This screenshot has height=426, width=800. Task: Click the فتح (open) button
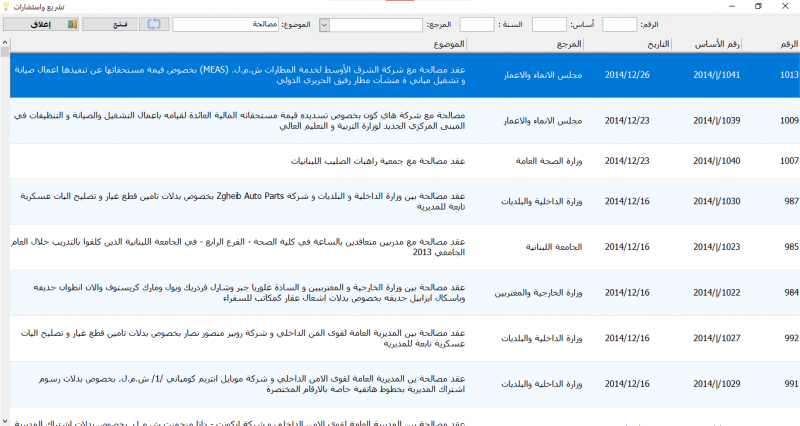111,24
